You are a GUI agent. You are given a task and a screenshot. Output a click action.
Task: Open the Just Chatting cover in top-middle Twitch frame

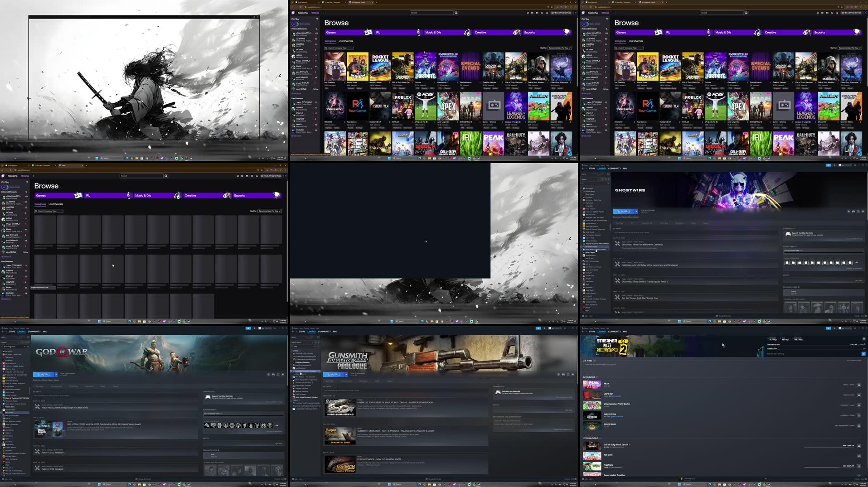click(335, 66)
